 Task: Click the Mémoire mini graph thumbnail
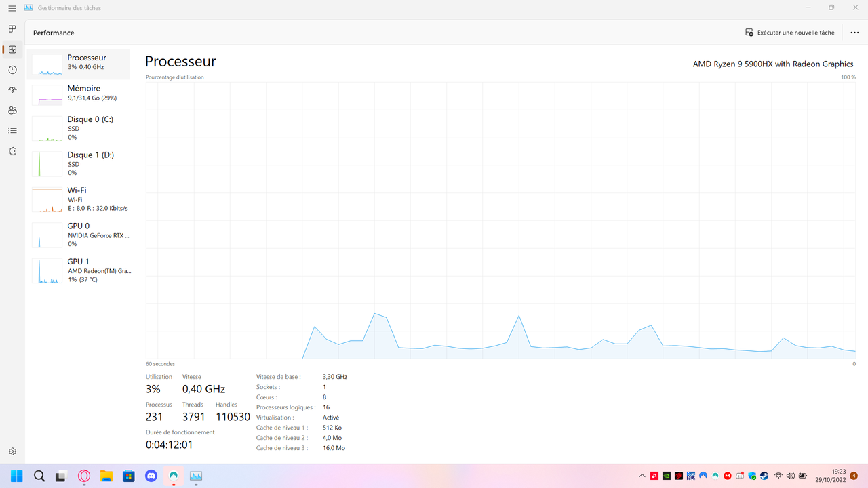47,95
